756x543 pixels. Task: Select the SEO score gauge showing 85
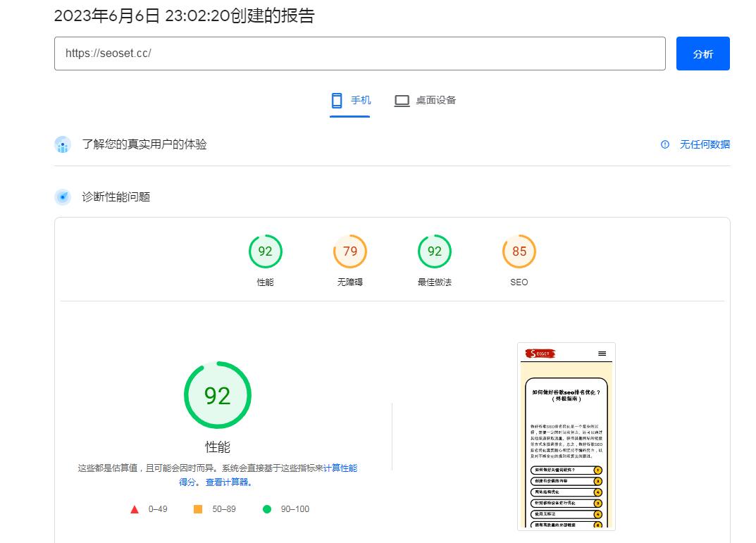[519, 251]
